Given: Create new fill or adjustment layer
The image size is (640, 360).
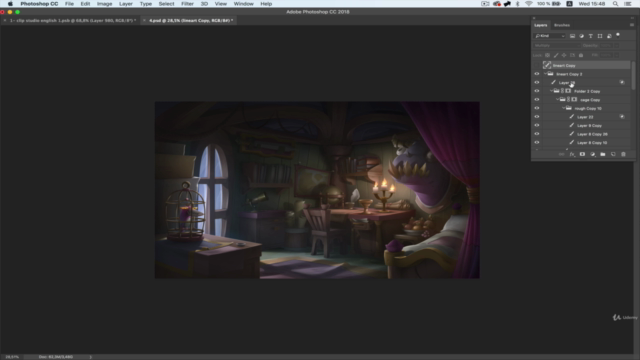Looking at the screenshot, I should [x=593, y=154].
